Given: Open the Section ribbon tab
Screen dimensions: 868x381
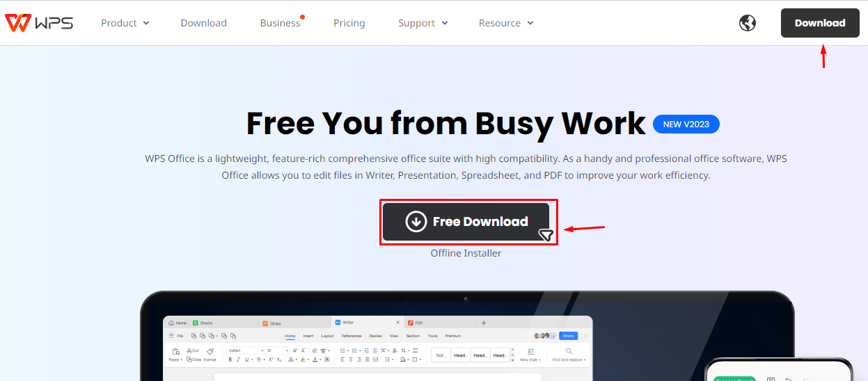Looking at the screenshot, I should point(413,336).
